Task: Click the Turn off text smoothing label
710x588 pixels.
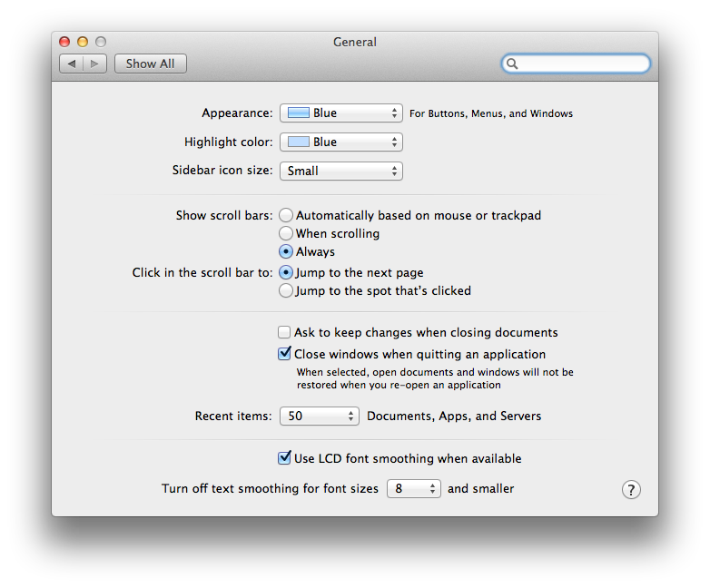Action: click(x=270, y=489)
